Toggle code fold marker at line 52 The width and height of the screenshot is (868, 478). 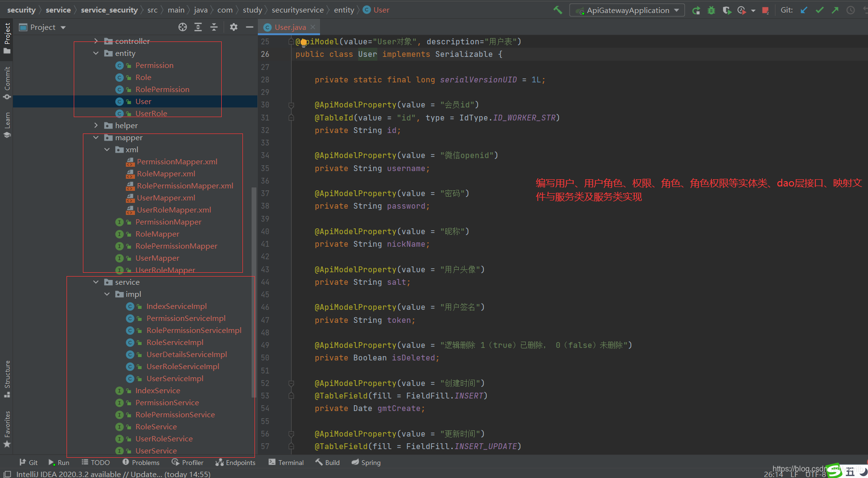[x=291, y=383]
